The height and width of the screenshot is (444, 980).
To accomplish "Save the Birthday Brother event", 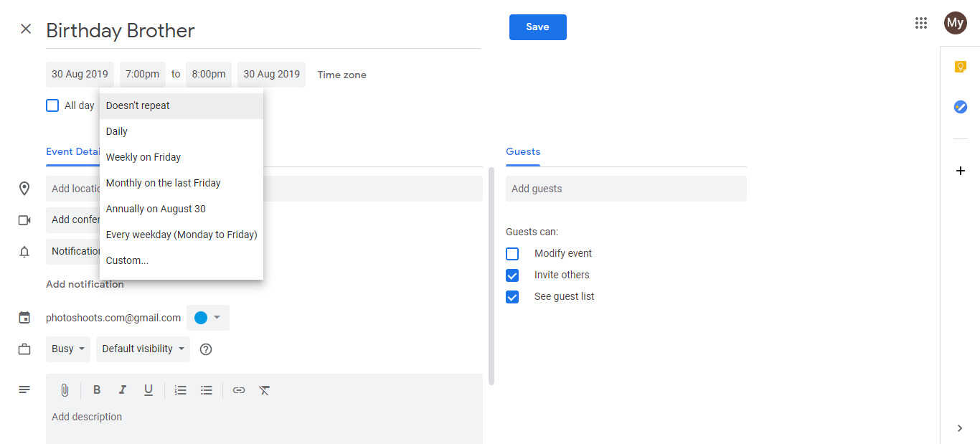I will tap(537, 27).
